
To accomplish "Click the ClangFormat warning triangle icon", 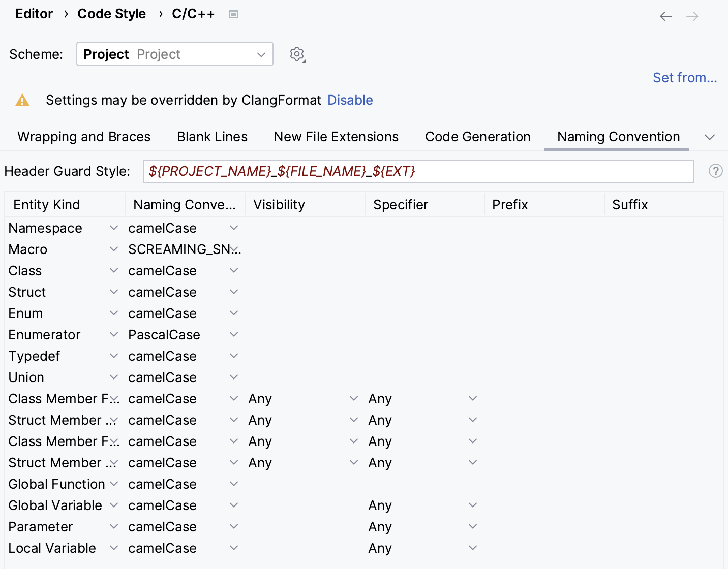I will pos(22,100).
